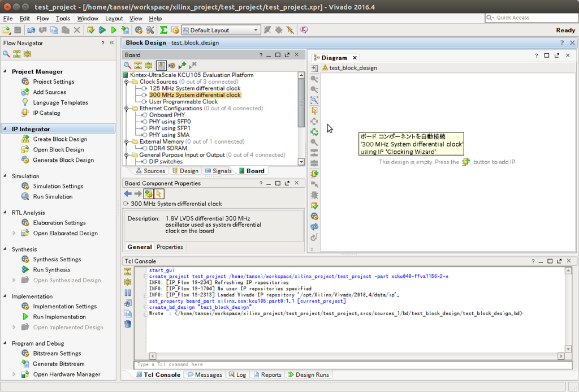Select 125 MHz System differential clock

click(x=195, y=88)
